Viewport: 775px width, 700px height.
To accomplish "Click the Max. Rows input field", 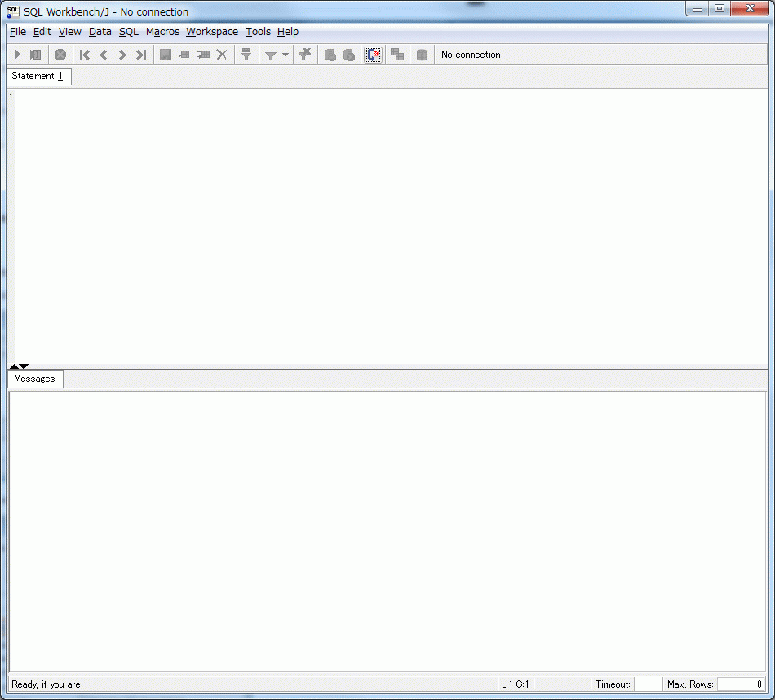I will point(741,684).
